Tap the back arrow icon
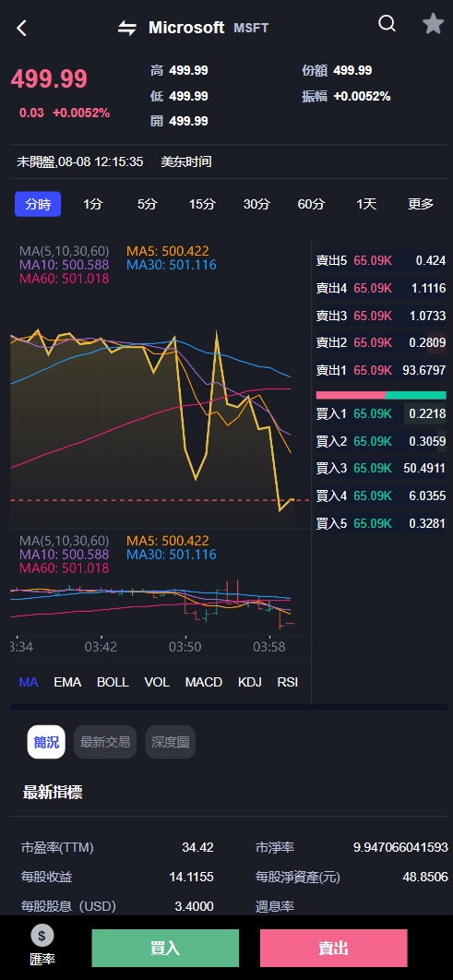 point(22,28)
